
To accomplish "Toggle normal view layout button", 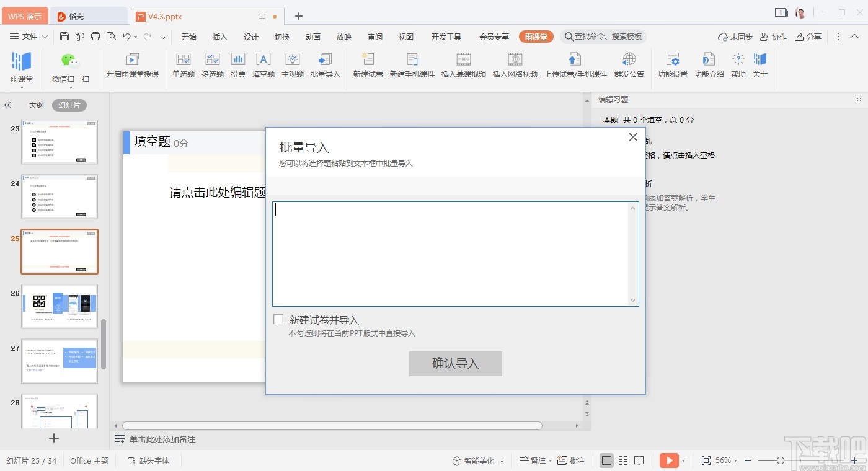I will [x=607, y=460].
